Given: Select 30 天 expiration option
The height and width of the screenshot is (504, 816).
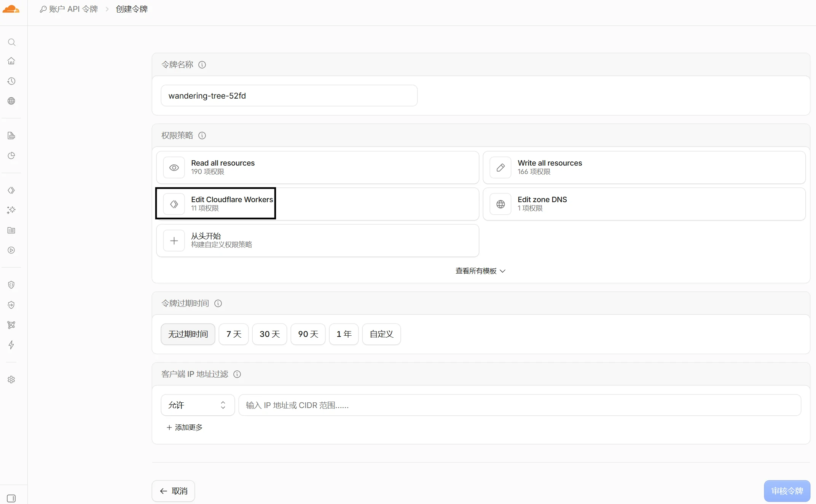Looking at the screenshot, I should point(269,334).
